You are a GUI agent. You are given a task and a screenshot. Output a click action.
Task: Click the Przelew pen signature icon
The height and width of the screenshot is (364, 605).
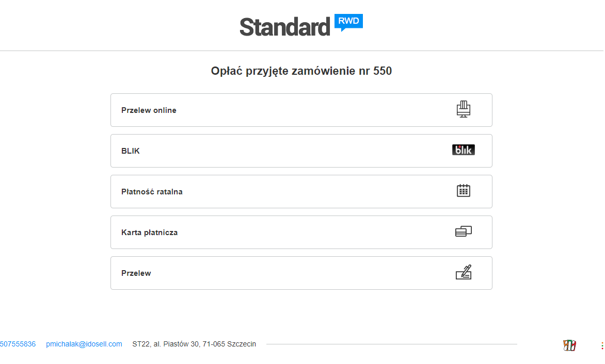tap(464, 272)
